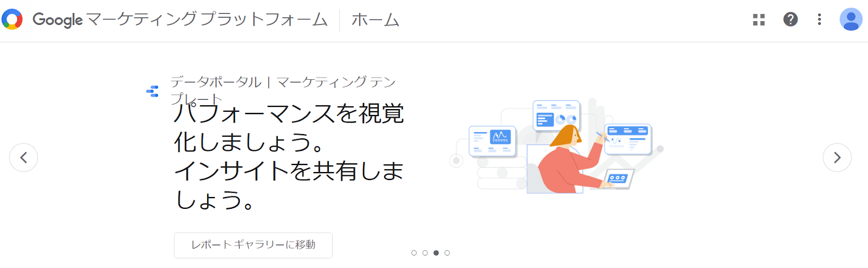Select the fourth carousel dot indicator

pos(447,253)
